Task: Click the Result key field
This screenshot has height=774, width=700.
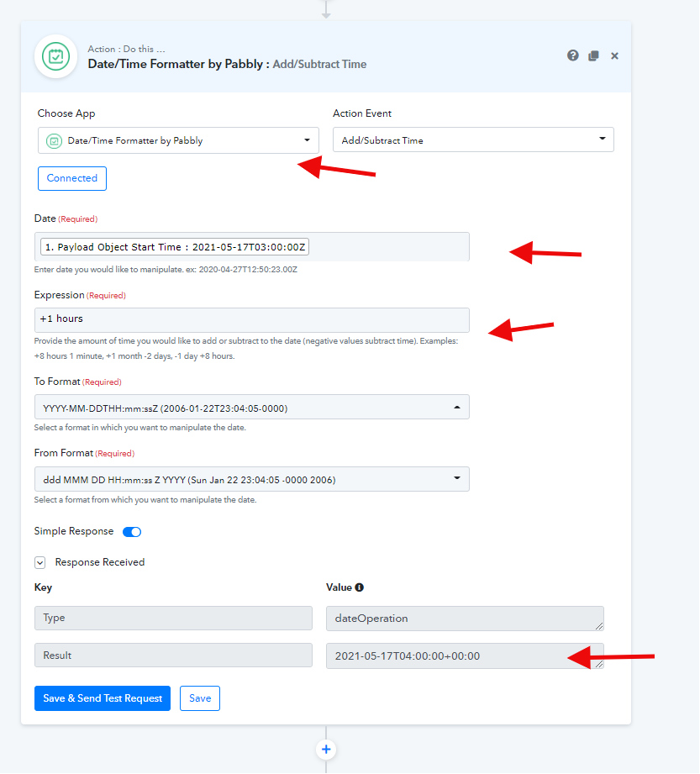Action: pos(173,655)
